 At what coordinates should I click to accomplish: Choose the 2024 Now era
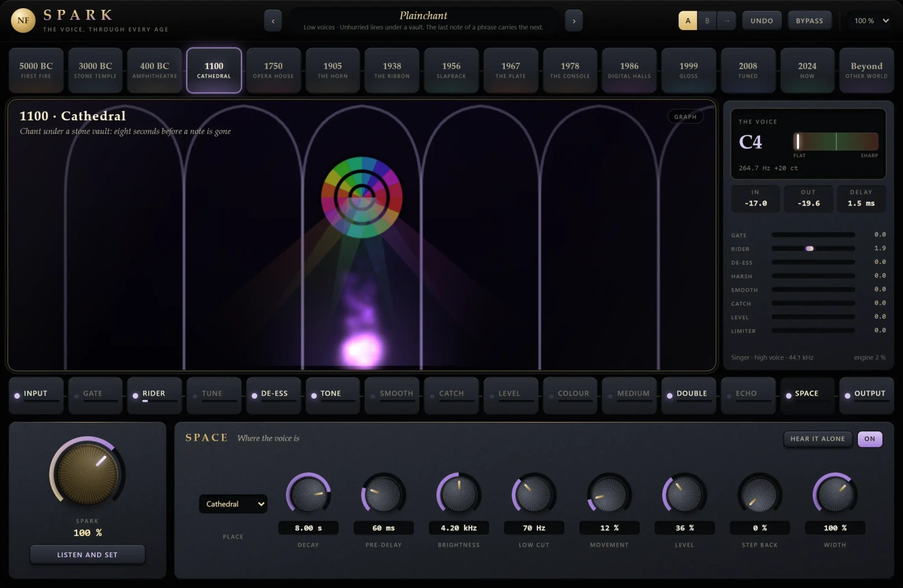[807, 70]
